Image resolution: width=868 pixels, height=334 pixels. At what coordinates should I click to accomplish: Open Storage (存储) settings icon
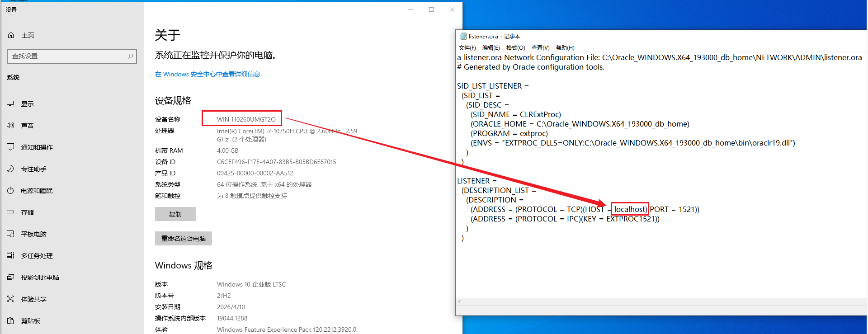point(10,212)
